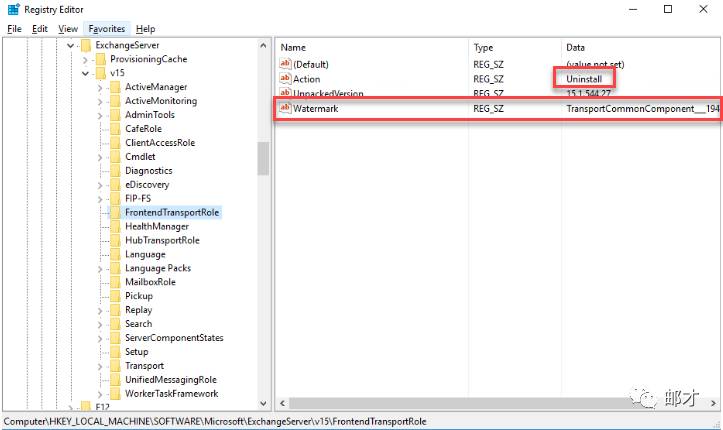723x430 pixels.
Task: Click the Watermark string value icon
Action: point(286,108)
